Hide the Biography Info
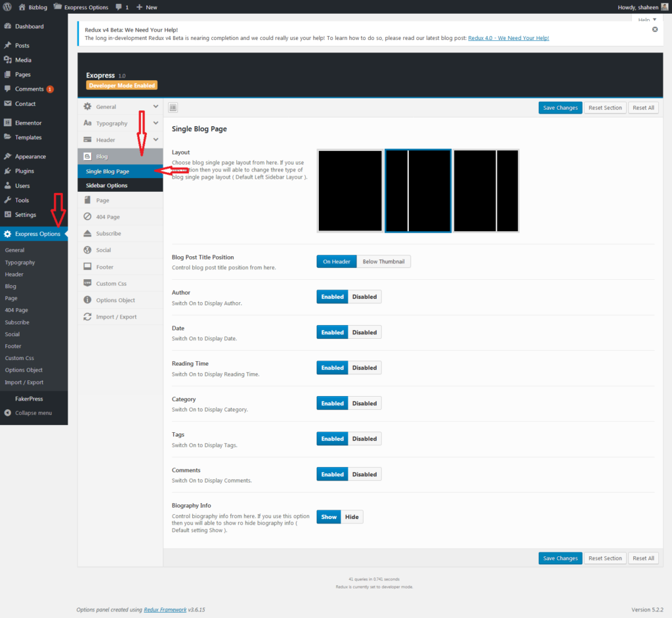This screenshot has height=618, width=672. pos(352,517)
